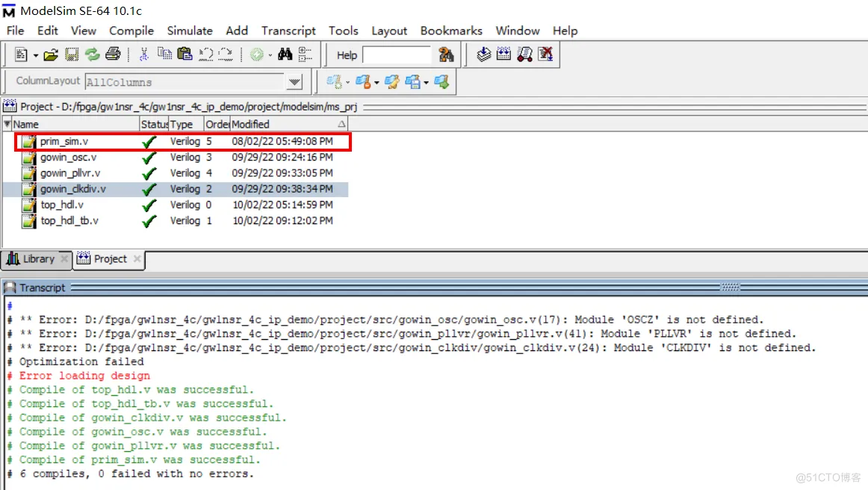This screenshot has width=868, height=490.
Task: Select the gowin_osc.v file row
Action: point(176,158)
